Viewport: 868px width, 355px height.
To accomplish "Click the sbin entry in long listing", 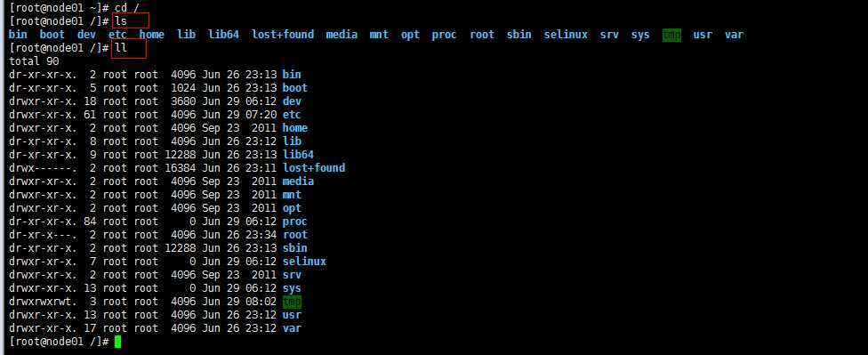I will tap(294, 248).
